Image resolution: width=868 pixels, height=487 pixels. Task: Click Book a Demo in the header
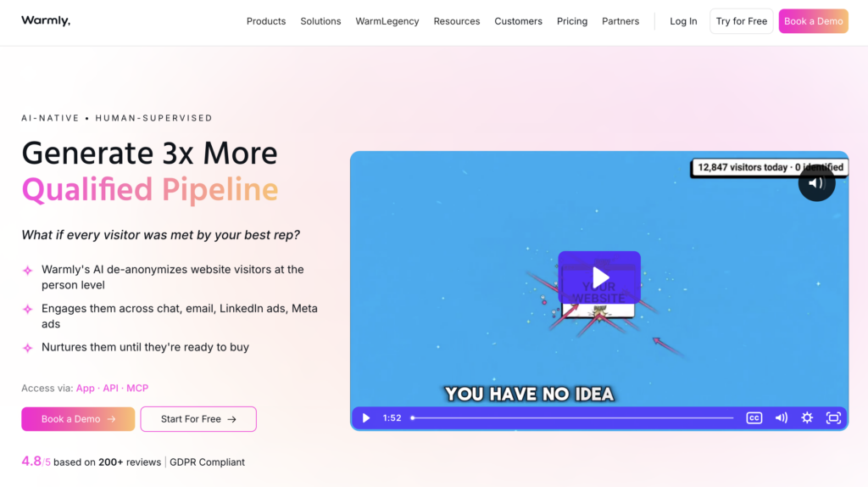pyautogui.click(x=813, y=21)
